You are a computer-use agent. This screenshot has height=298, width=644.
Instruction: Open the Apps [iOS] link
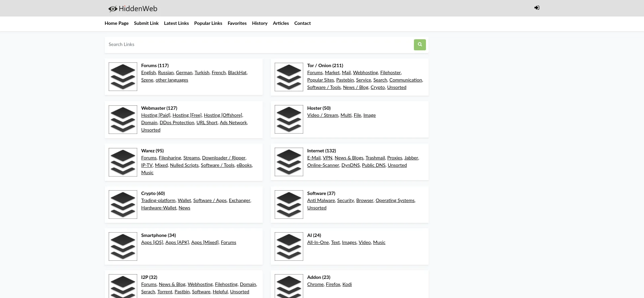[x=152, y=243]
